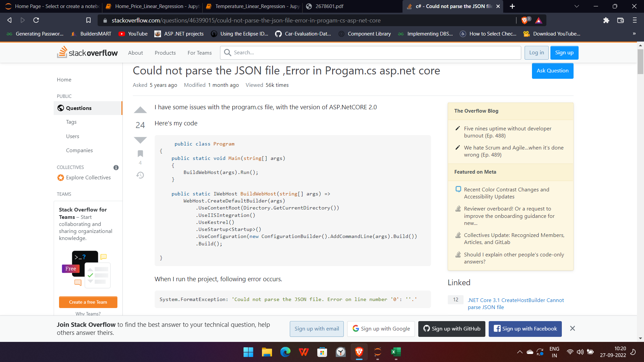Open Users in the sidebar
644x362 pixels.
72,136
